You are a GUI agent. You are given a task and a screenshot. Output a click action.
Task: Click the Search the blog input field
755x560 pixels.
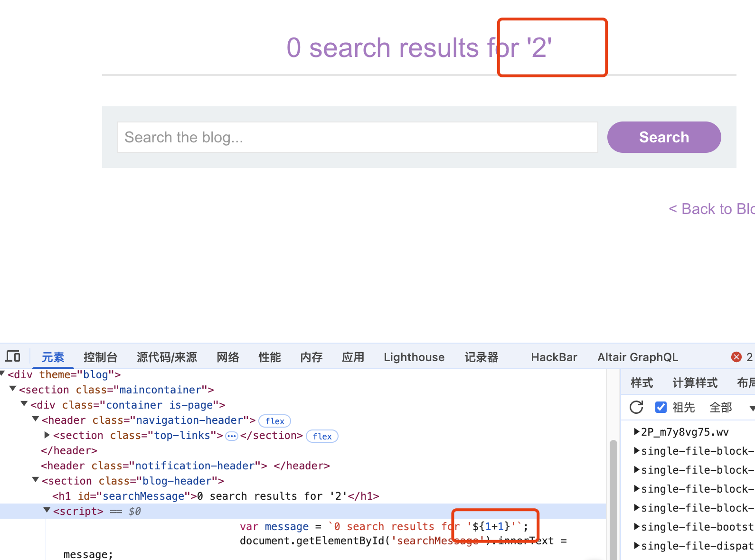(357, 137)
